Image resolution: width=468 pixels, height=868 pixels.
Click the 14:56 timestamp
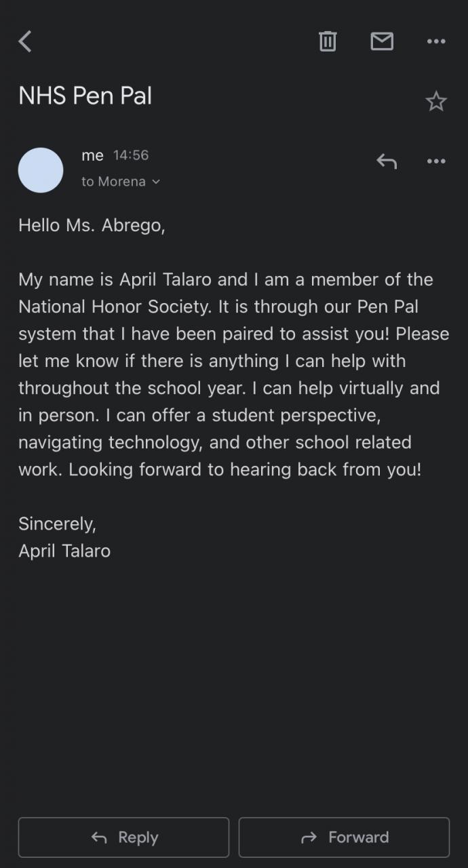point(130,155)
